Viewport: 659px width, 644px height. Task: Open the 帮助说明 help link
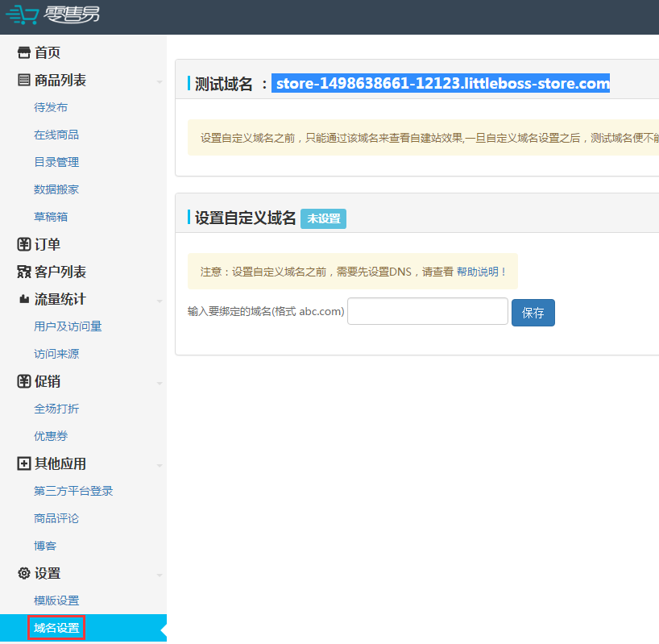click(482, 272)
